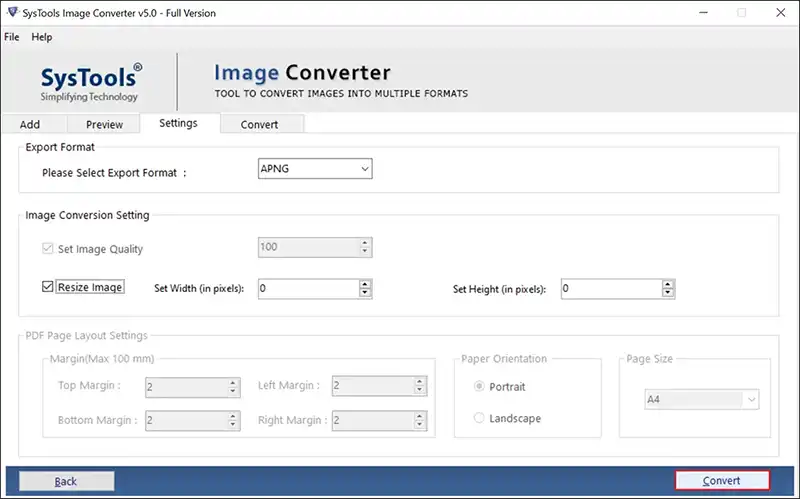Select the Settings tab
This screenshot has width=800, height=499.
coord(178,123)
